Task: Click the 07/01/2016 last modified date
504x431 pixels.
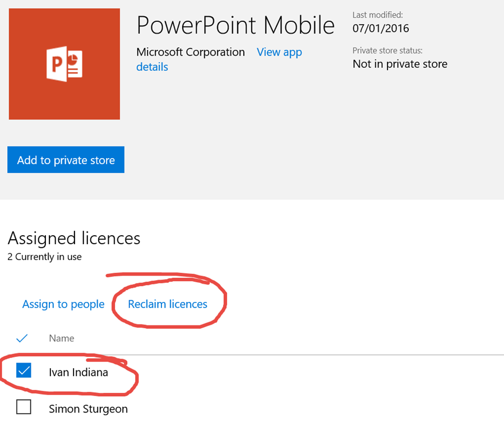Action: point(381,28)
